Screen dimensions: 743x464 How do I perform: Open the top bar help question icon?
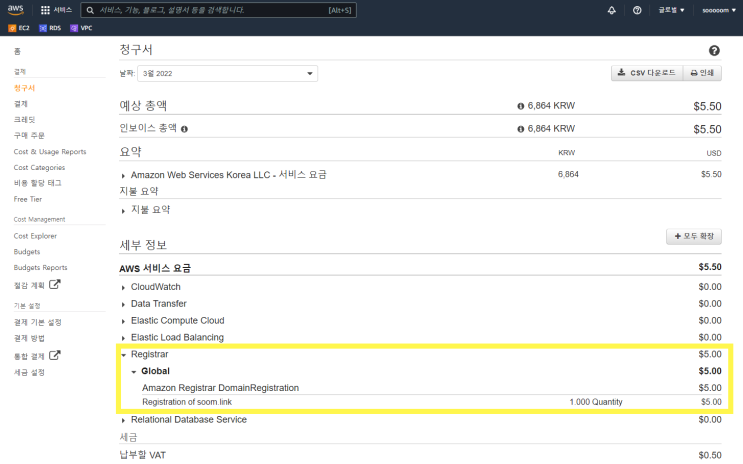(637, 10)
